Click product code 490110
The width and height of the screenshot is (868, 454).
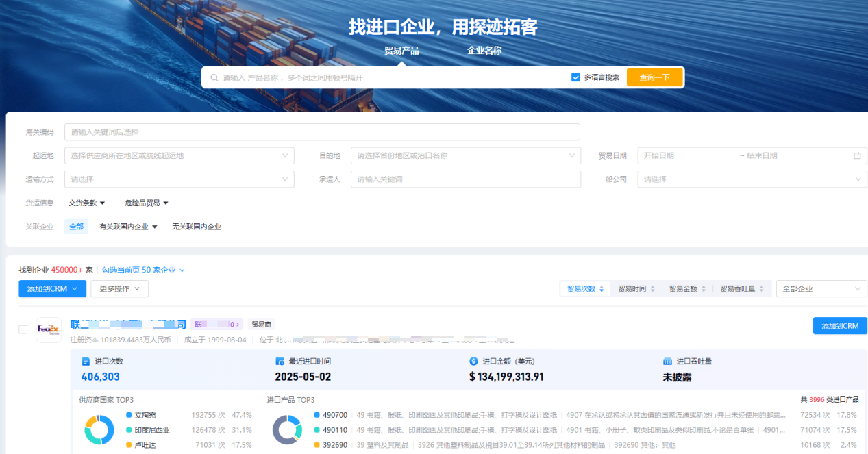335,430
